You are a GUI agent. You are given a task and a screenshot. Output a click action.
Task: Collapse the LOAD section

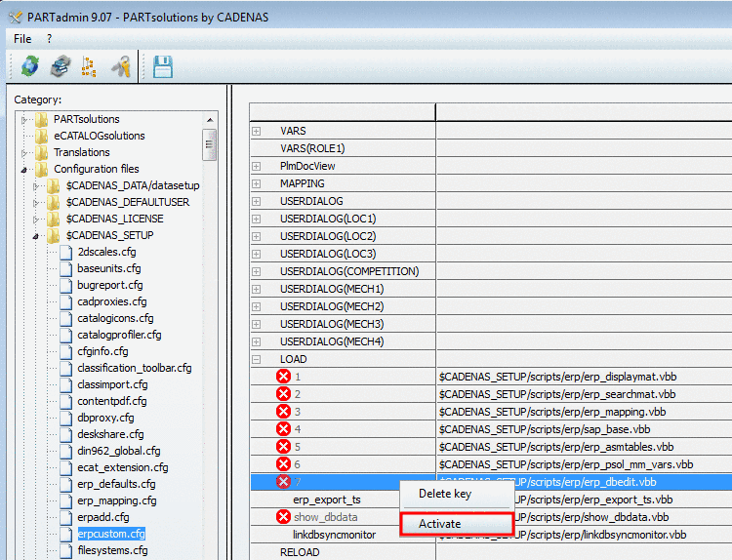(x=257, y=359)
